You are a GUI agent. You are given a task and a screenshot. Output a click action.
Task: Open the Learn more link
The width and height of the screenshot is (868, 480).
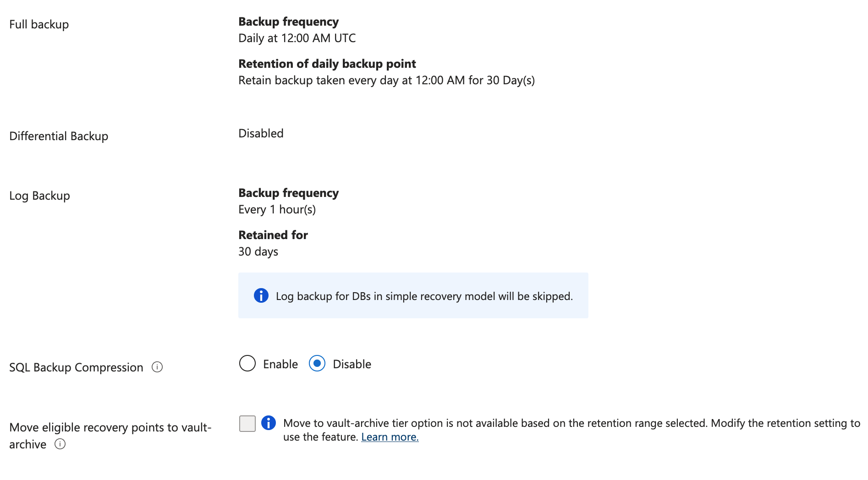tap(390, 437)
